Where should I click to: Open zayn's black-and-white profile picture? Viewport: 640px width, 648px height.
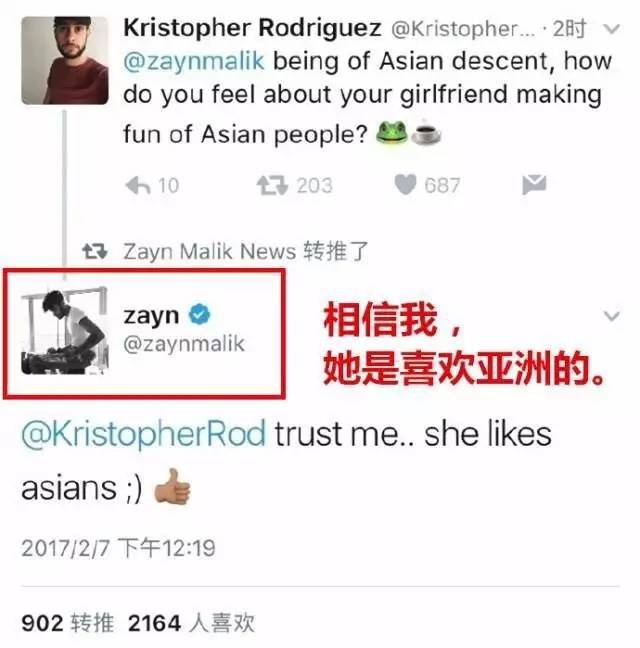(x=64, y=331)
